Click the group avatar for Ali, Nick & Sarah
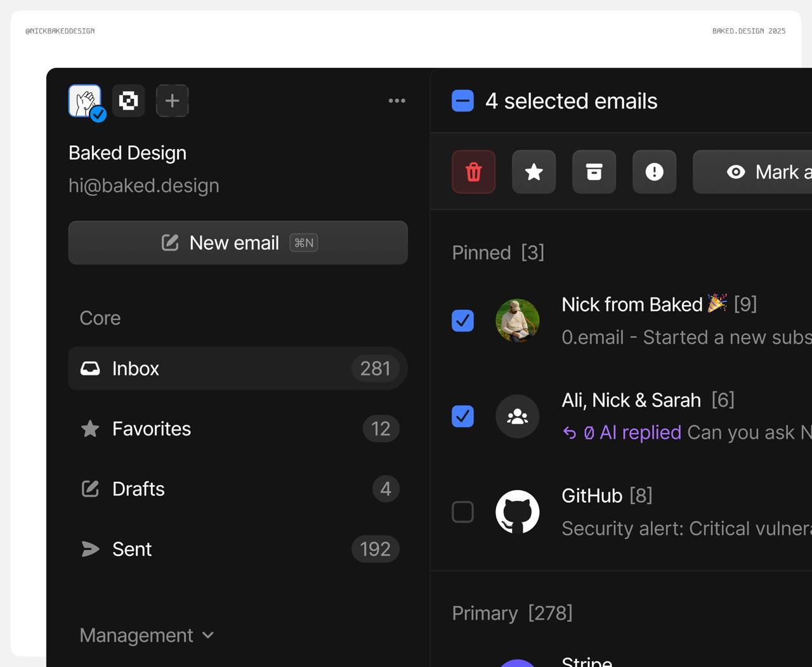The image size is (812, 667). coord(518,417)
